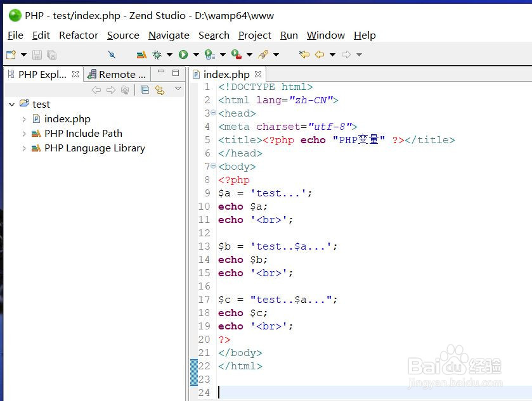Toggle Link with Editor in PHP Explorer
The width and height of the screenshot is (532, 401).
[x=159, y=90]
